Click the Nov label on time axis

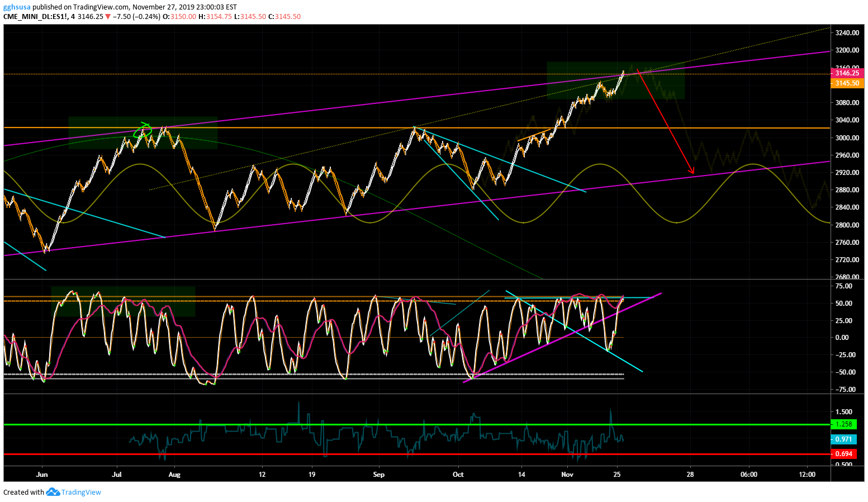pos(567,475)
